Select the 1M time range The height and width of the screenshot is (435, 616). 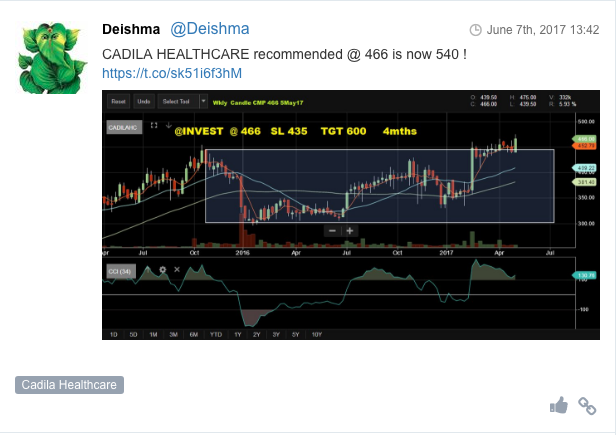[153, 334]
